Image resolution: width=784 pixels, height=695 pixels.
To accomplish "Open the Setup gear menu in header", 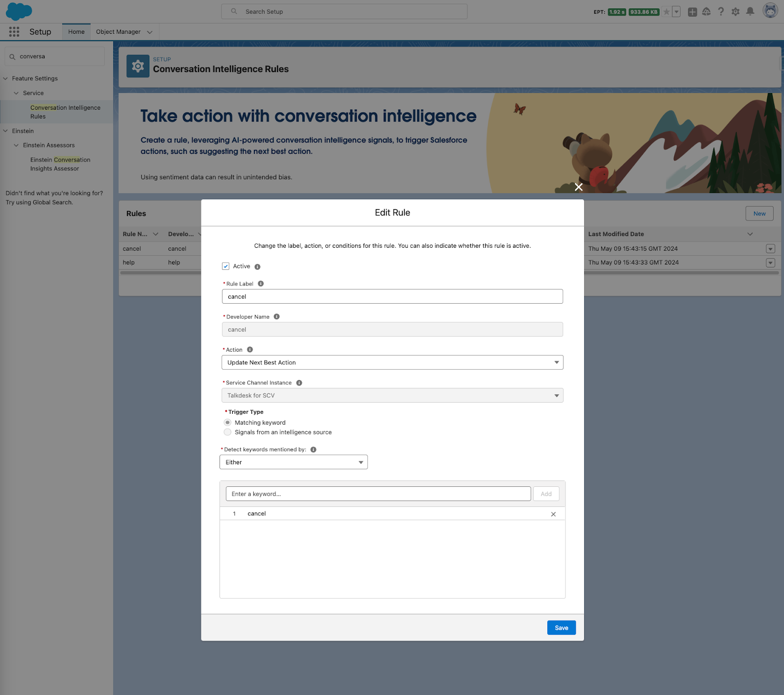I will pos(735,12).
